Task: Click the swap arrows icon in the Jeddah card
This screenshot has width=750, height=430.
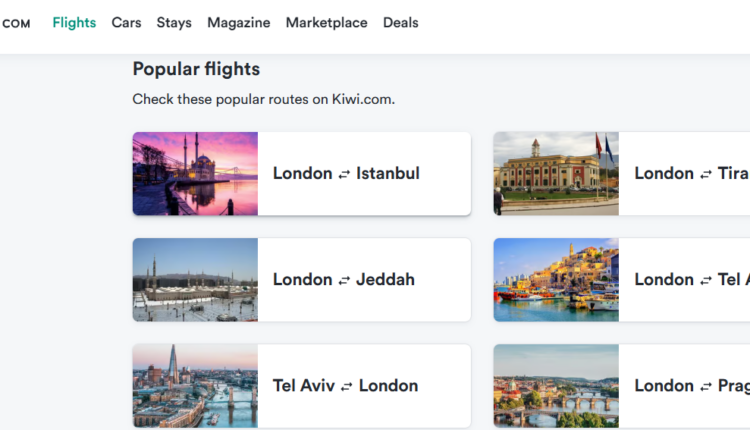Action: click(x=344, y=280)
